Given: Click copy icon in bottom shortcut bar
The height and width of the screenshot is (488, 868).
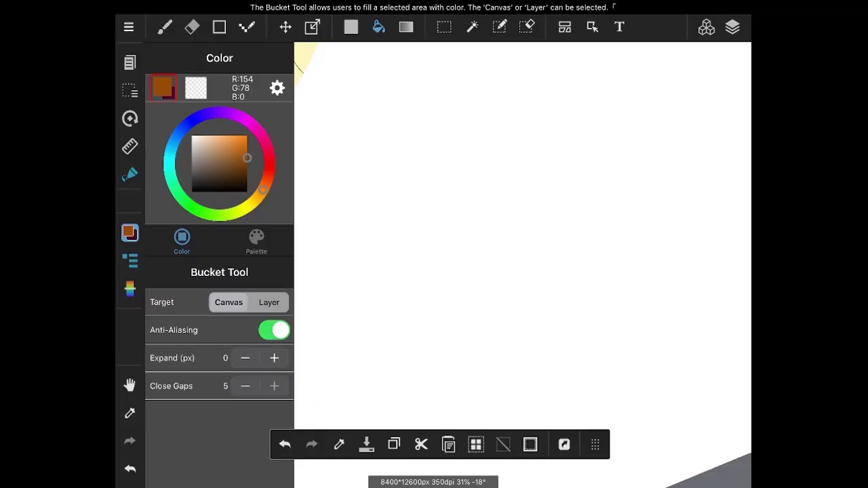Looking at the screenshot, I should tap(394, 445).
